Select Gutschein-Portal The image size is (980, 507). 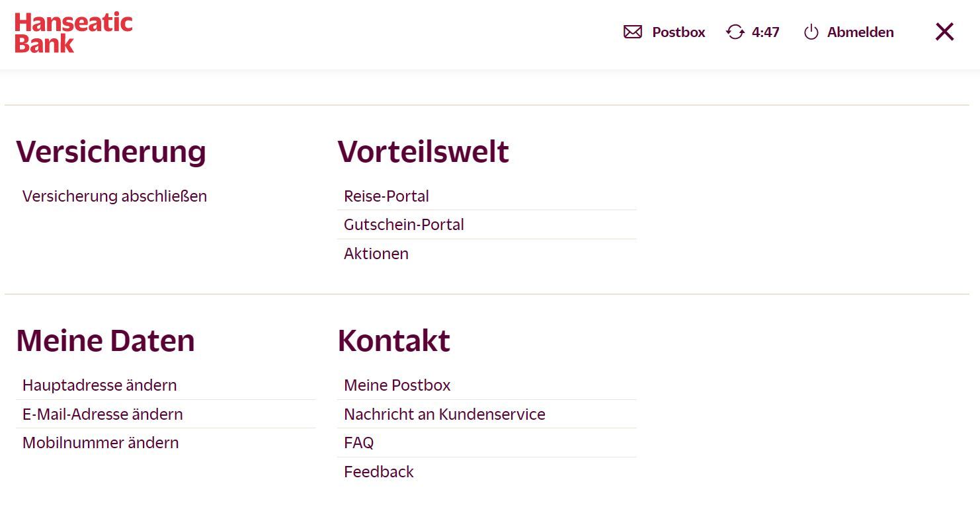point(404,225)
